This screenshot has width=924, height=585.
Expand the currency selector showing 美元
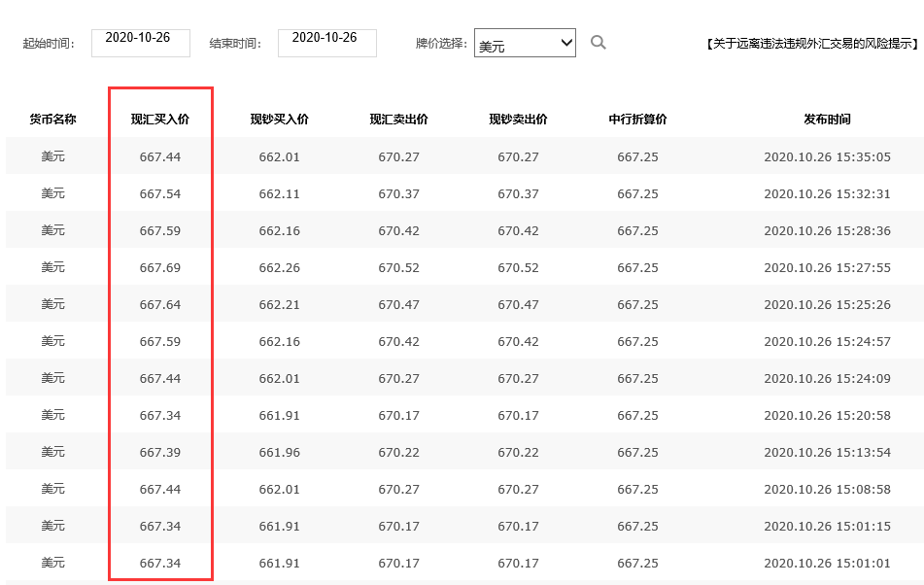(525, 43)
